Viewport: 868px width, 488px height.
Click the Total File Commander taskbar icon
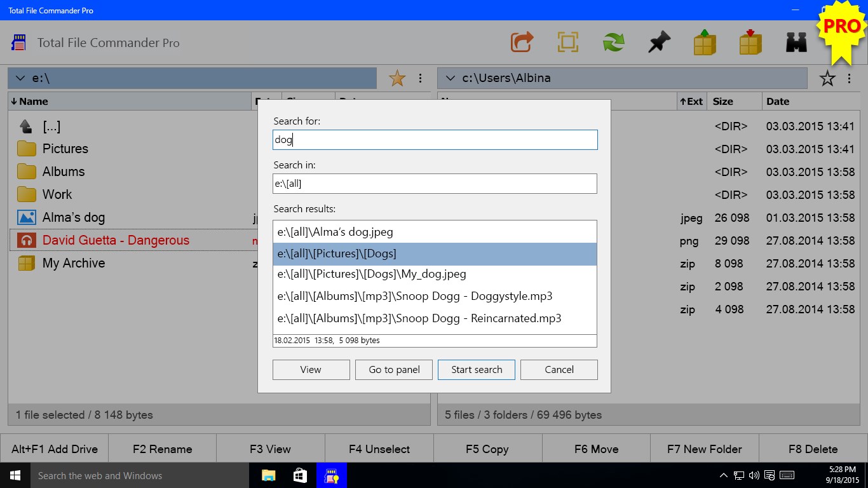[331, 475]
